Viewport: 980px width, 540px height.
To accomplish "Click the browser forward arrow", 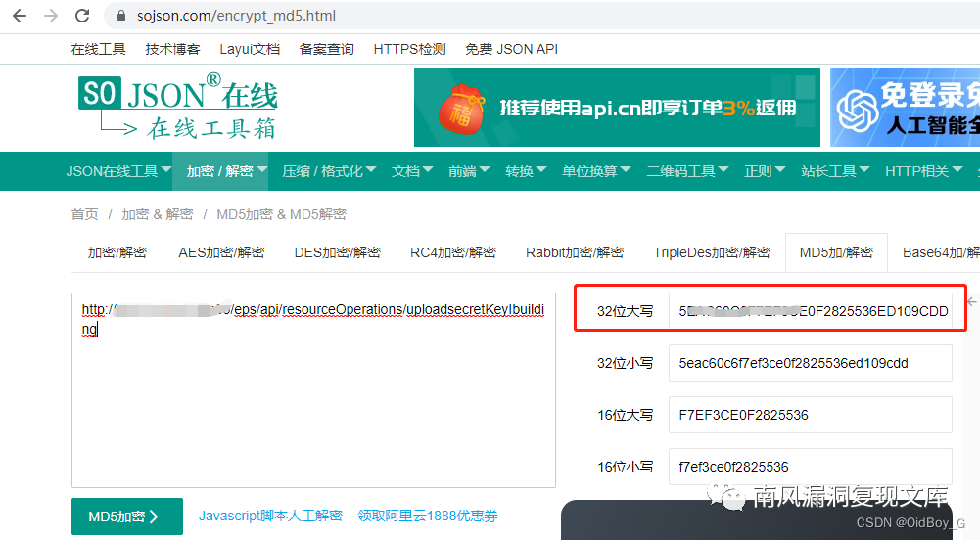I will (x=51, y=16).
